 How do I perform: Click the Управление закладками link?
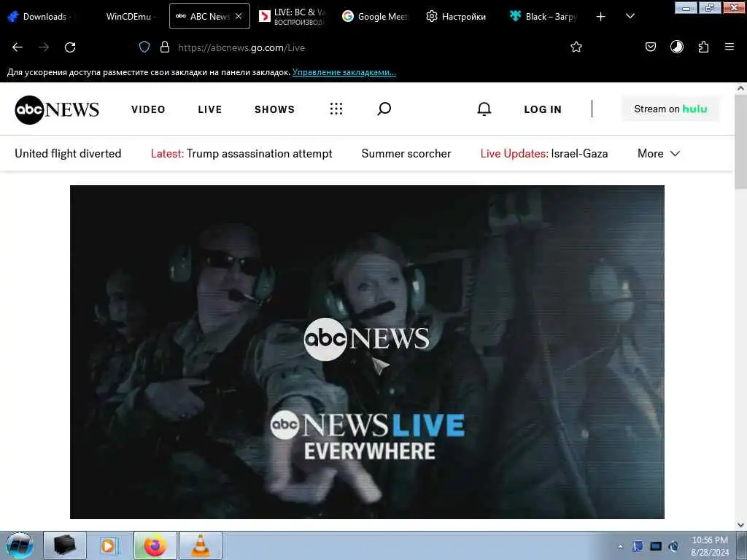pos(344,72)
